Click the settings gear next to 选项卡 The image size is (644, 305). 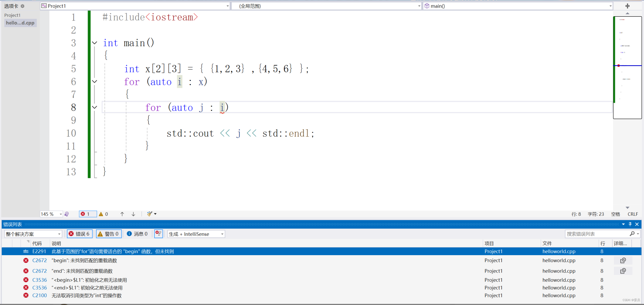click(x=22, y=6)
